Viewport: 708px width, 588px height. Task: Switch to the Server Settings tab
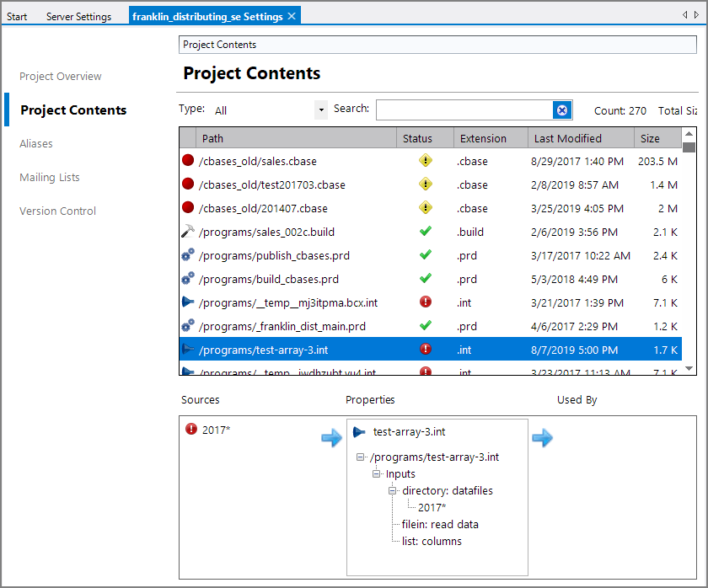coord(79,16)
